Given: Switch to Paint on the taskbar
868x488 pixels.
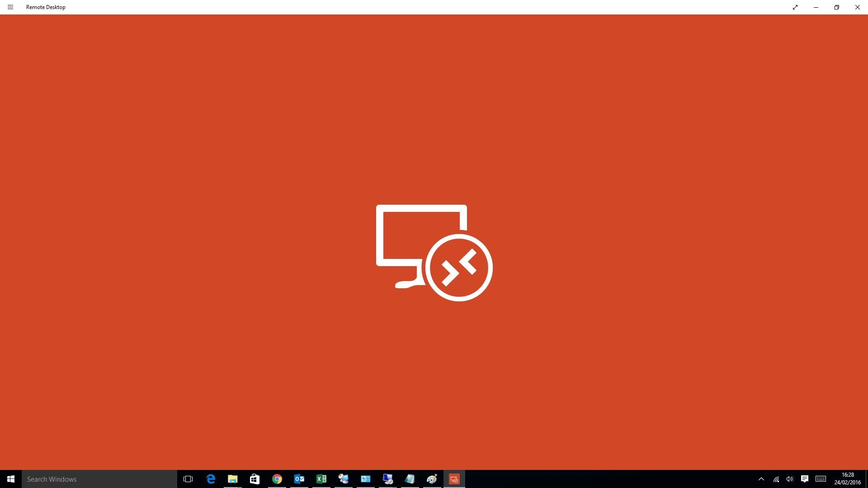Looking at the screenshot, I should (432, 479).
